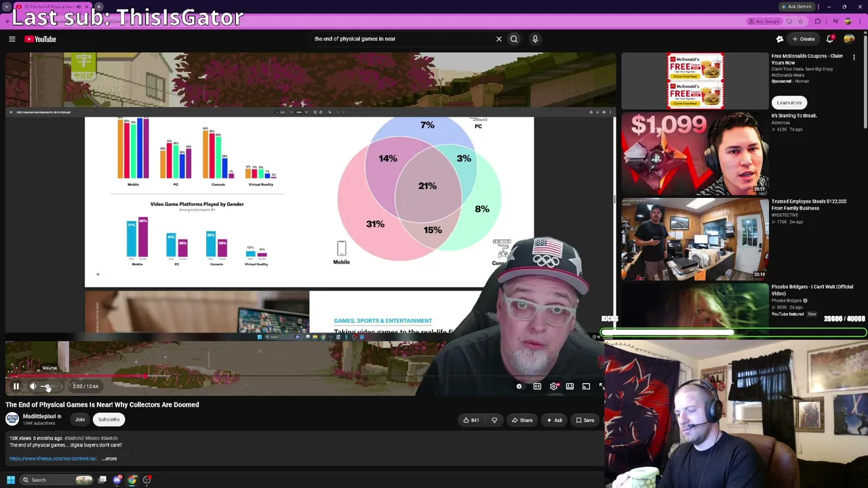The image size is (868, 488).
Task: Close the YouTube browser tab
Action: click(x=87, y=7)
